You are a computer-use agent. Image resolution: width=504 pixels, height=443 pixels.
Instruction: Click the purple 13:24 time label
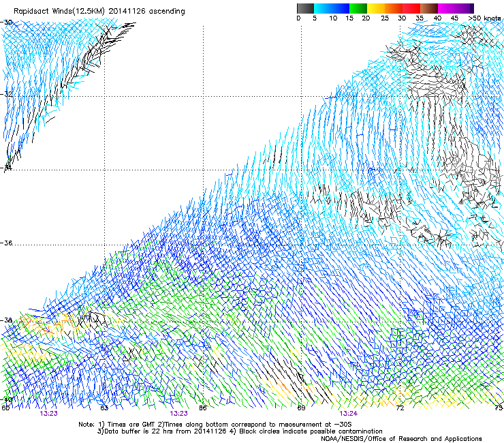[x=348, y=414]
